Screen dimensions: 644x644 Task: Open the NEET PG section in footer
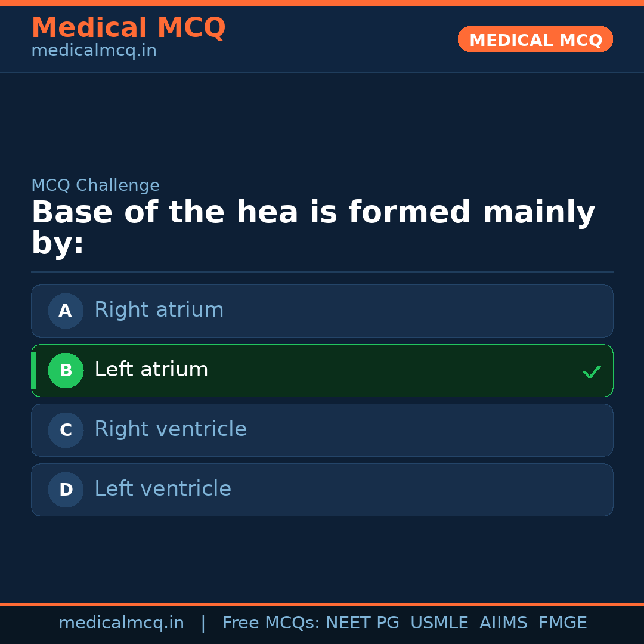pos(363,622)
